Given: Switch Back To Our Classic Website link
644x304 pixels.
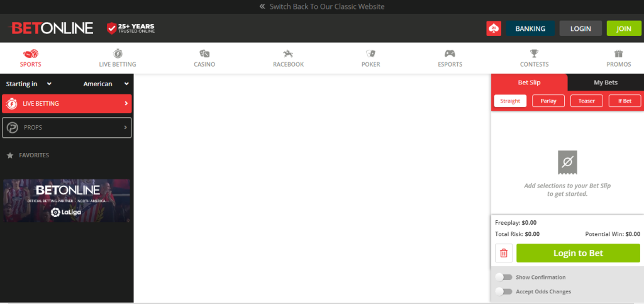Looking at the screenshot, I should [x=327, y=6].
